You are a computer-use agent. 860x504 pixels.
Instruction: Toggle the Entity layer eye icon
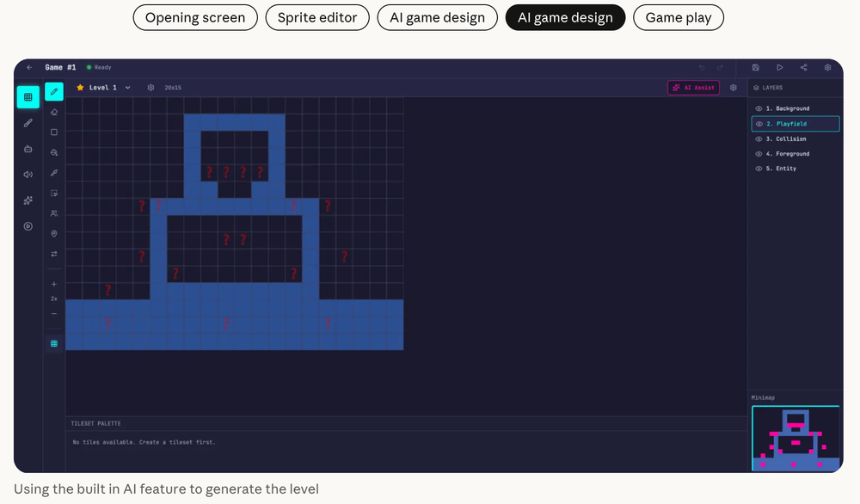pyautogui.click(x=759, y=169)
